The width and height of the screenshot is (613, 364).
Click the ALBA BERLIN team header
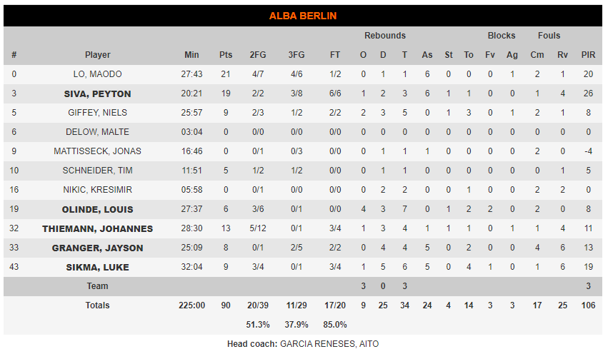[x=303, y=16]
